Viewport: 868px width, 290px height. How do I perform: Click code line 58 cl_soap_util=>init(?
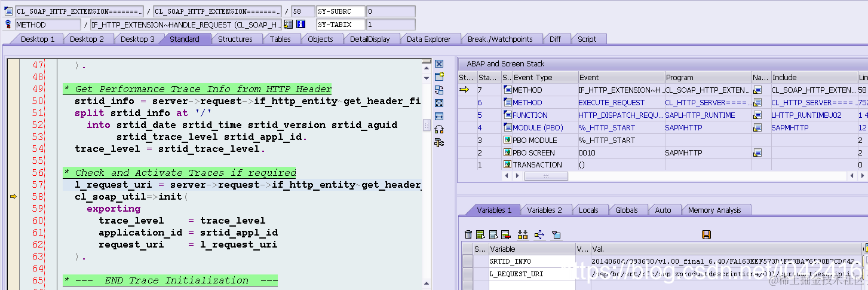pyautogui.click(x=131, y=197)
